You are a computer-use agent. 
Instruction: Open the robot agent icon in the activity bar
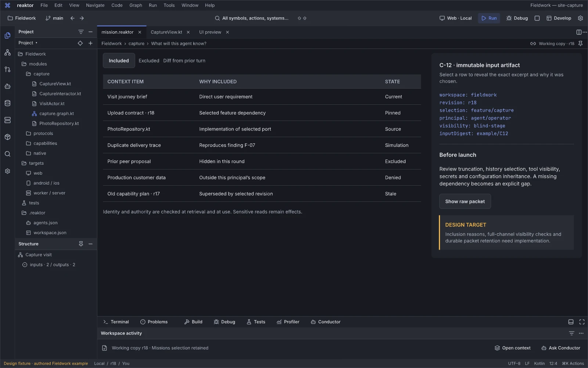[7, 86]
